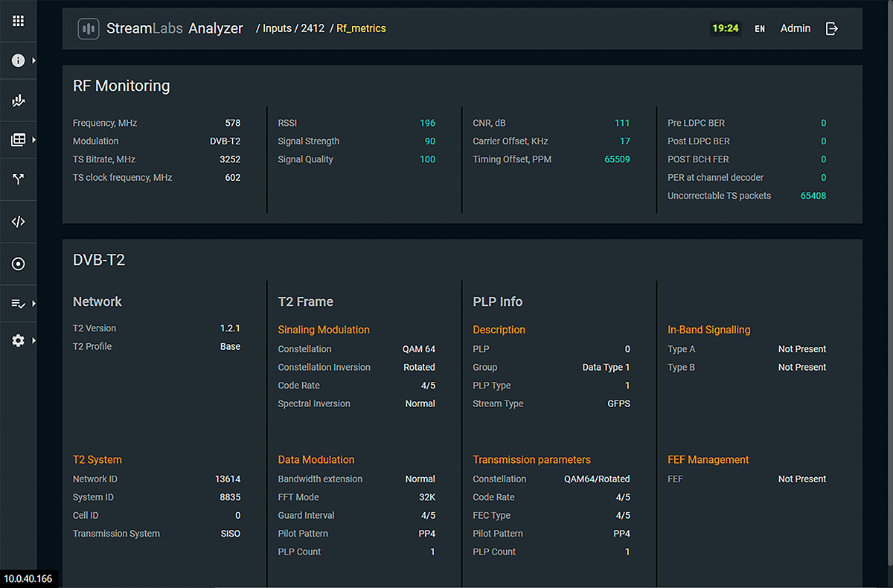Click the RF Monitoring heading
893x588 pixels.
(x=121, y=86)
